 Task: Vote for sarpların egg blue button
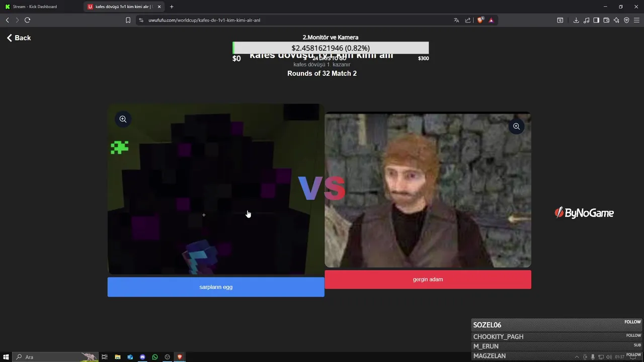(216, 287)
